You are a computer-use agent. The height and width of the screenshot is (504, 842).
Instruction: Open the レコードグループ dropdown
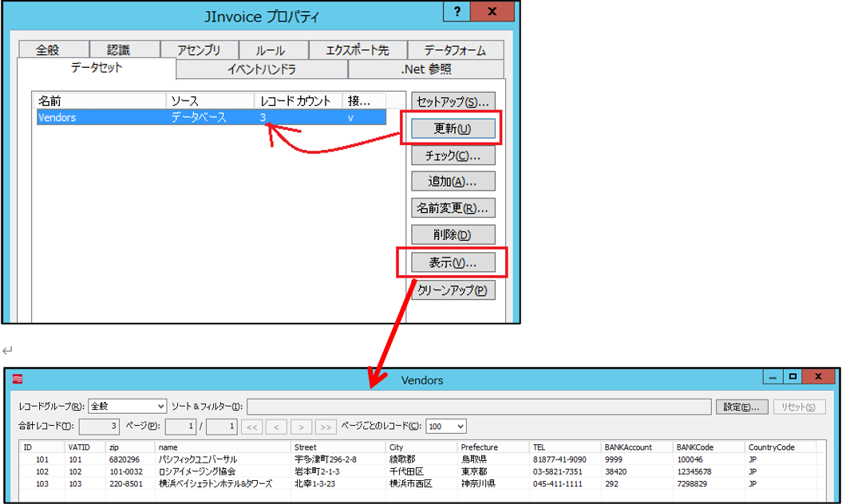coord(127,407)
